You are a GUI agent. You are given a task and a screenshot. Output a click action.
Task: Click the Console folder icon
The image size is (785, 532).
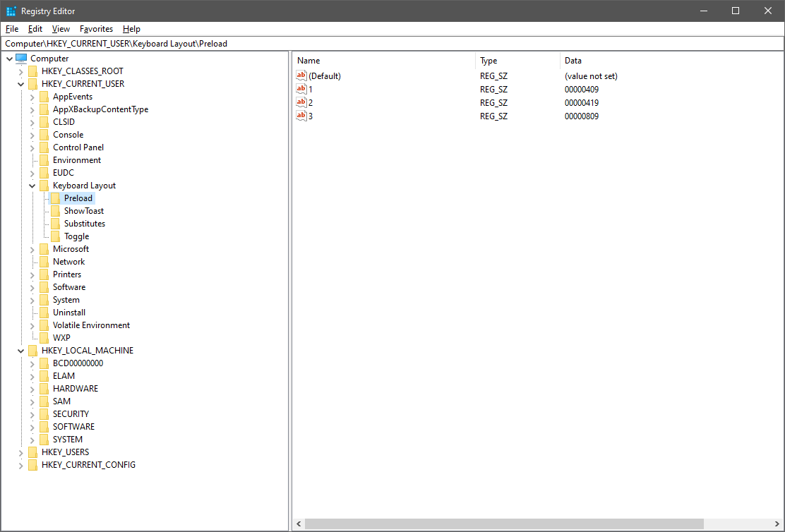tap(44, 135)
